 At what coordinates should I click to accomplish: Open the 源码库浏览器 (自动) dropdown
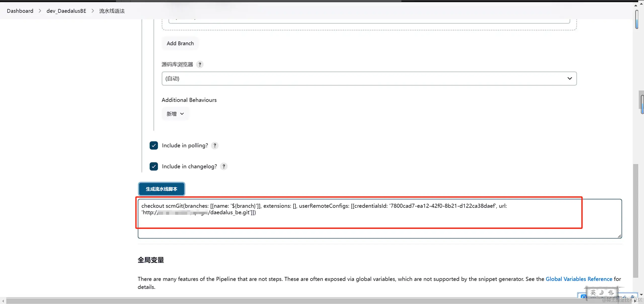click(369, 78)
